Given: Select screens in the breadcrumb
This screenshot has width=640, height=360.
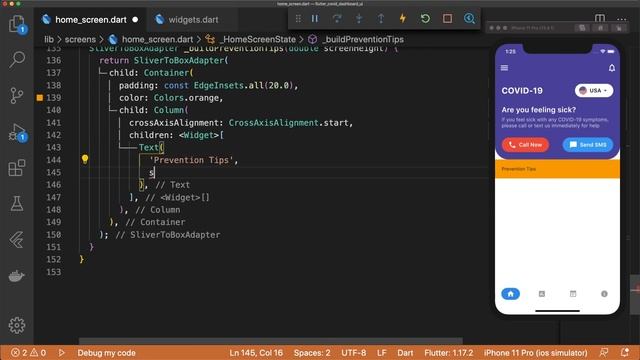Looking at the screenshot, I should 80,40.
